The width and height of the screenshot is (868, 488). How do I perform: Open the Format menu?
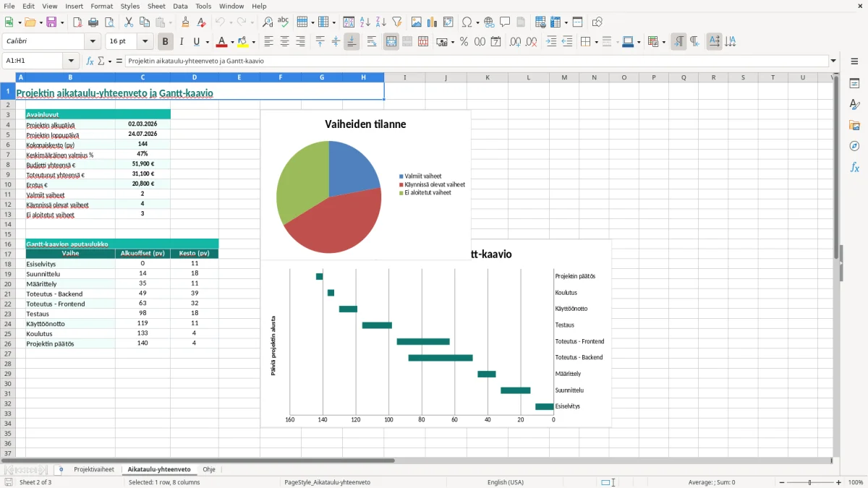tap(101, 6)
